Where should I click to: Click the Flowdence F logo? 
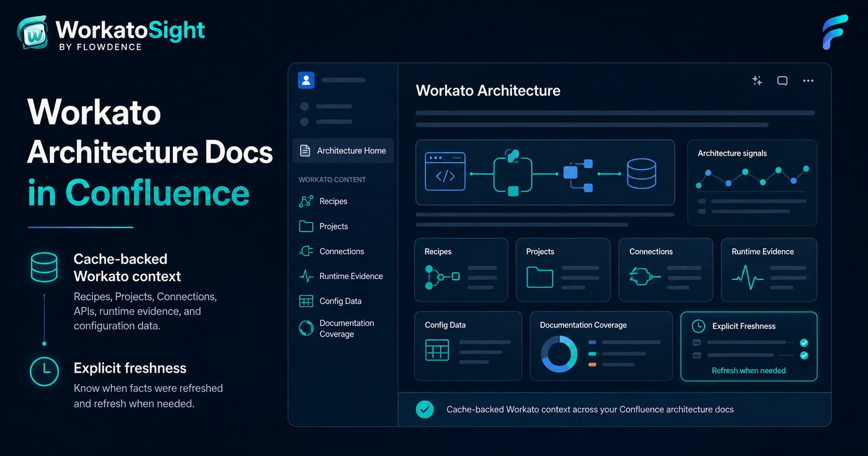click(x=835, y=32)
